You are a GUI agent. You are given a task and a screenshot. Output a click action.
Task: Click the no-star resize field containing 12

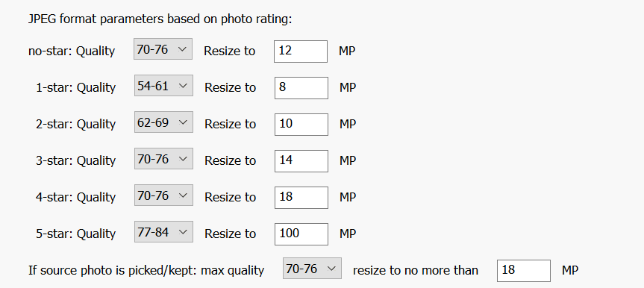pos(301,51)
